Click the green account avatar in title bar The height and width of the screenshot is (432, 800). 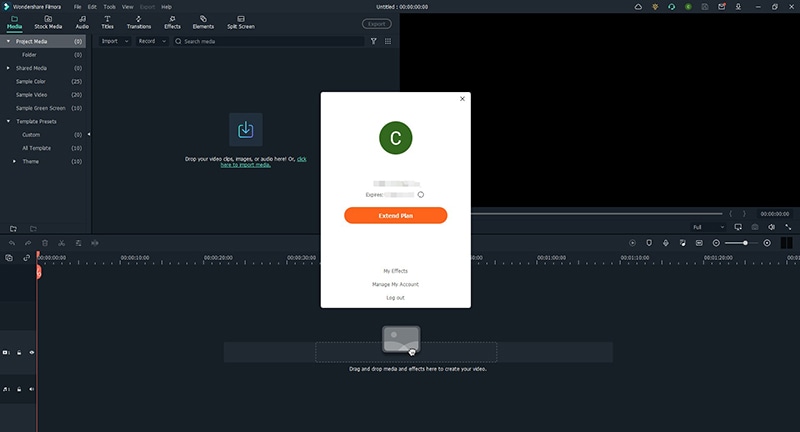[x=688, y=7]
